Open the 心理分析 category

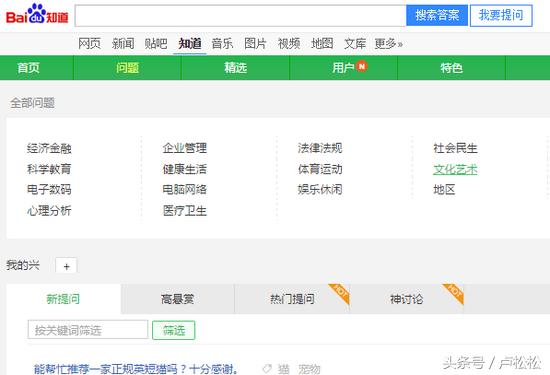tap(49, 210)
